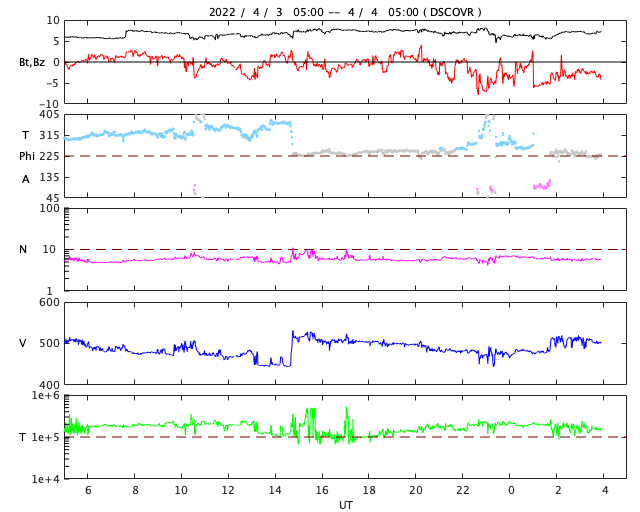Click the '100' density tick label
Image resolution: width=640 pixels, height=512 pixels.
(49, 208)
